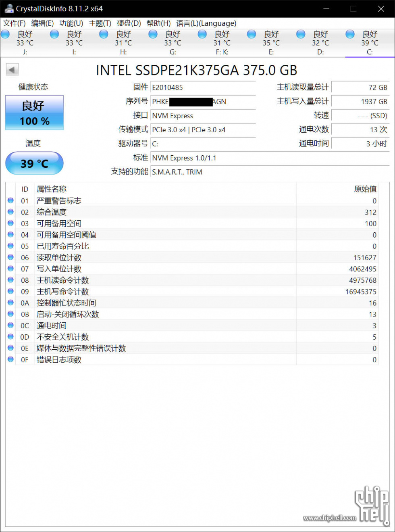Viewport: 395px width, 532px height.
Task: Select attribute row 05 已用寿命百分比
Action: (192, 246)
